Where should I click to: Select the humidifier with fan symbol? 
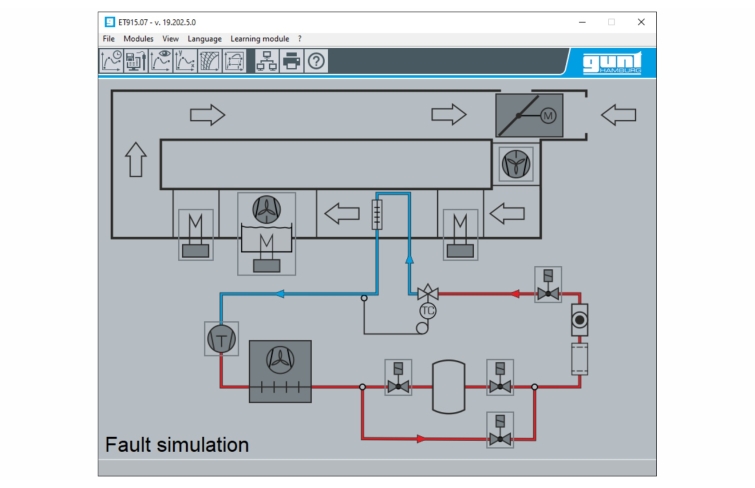pyautogui.click(x=266, y=234)
